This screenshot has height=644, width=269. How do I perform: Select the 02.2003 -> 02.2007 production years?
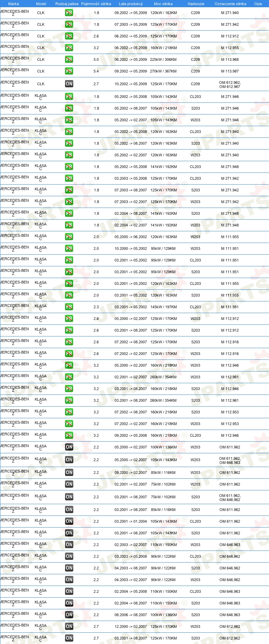coord(131,545)
